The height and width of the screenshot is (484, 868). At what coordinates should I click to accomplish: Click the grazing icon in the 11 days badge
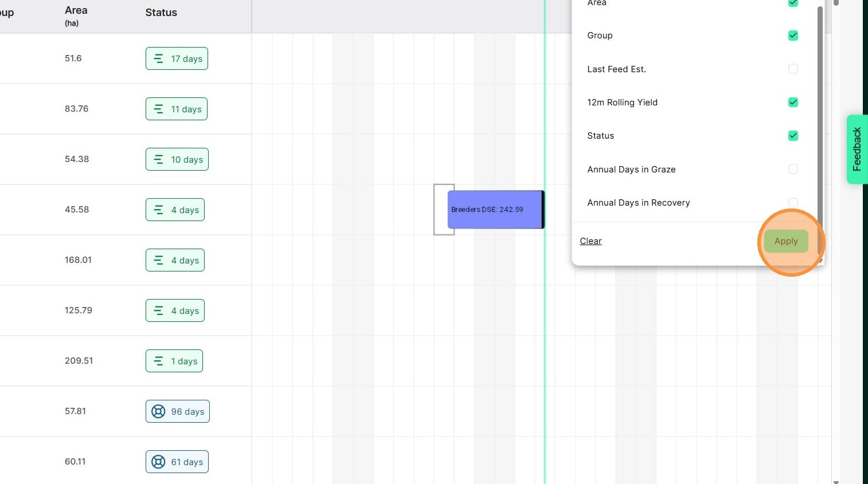click(x=159, y=109)
